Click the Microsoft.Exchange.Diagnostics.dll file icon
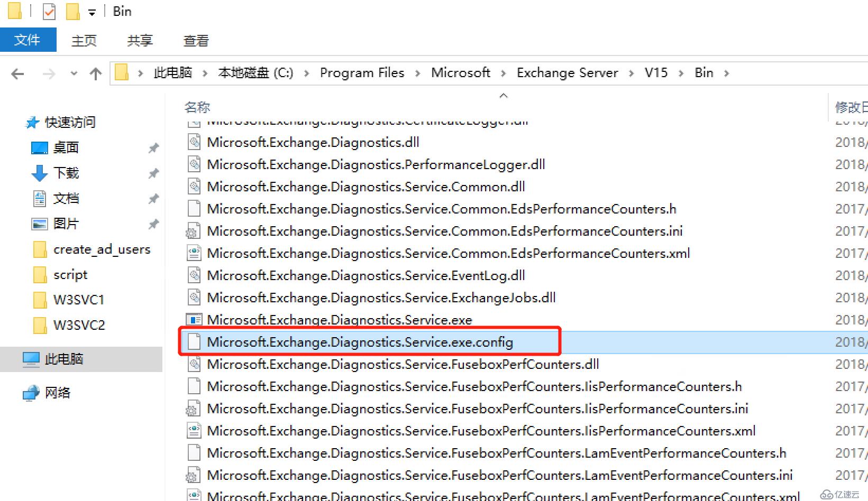 pyautogui.click(x=194, y=142)
